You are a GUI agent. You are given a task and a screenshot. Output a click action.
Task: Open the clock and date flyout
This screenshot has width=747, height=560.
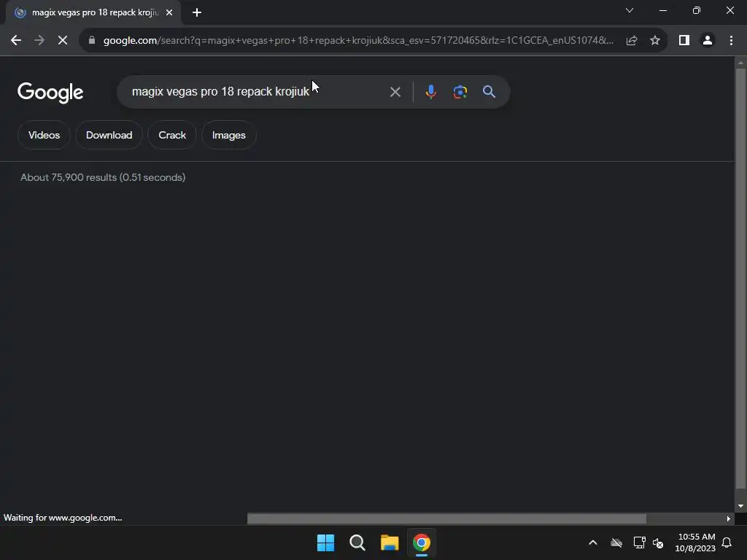coord(695,542)
